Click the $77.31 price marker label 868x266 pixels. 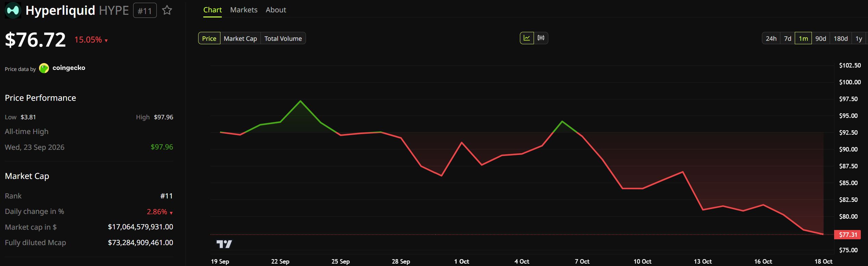848,235
